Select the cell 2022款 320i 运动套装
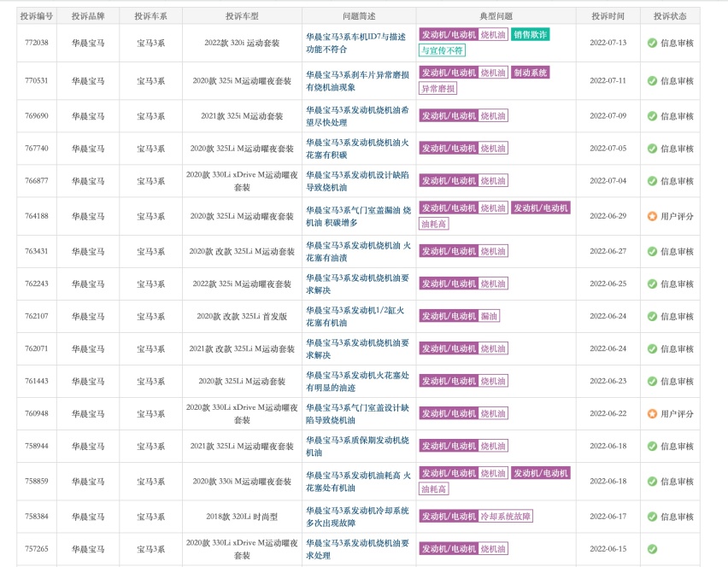 (242, 44)
